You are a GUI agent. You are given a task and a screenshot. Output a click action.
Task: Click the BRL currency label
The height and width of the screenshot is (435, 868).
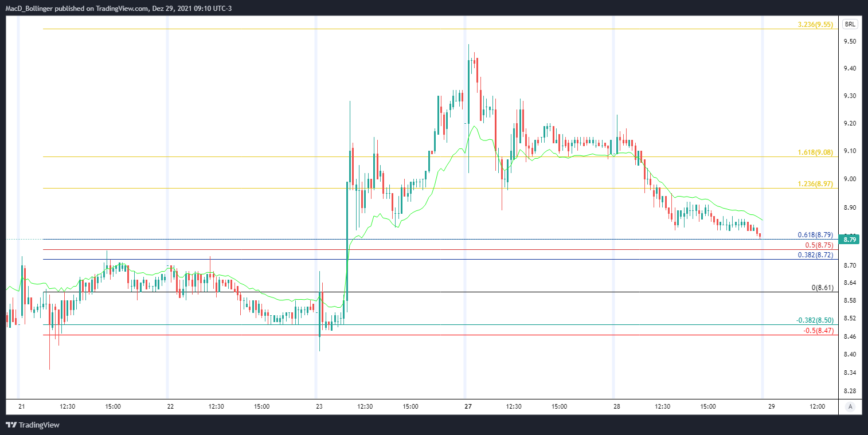pyautogui.click(x=850, y=25)
